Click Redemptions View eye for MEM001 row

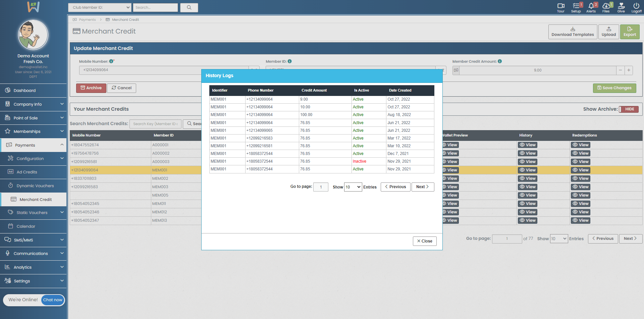click(x=581, y=170)
